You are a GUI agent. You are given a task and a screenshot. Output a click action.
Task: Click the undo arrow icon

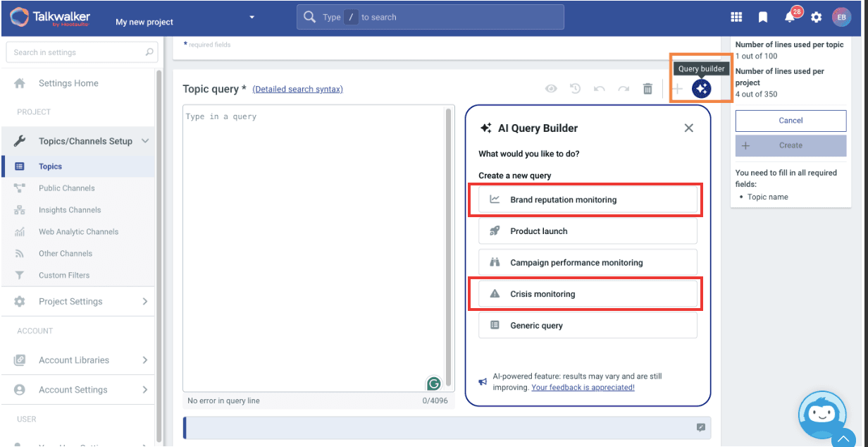(x=600, y=89)
